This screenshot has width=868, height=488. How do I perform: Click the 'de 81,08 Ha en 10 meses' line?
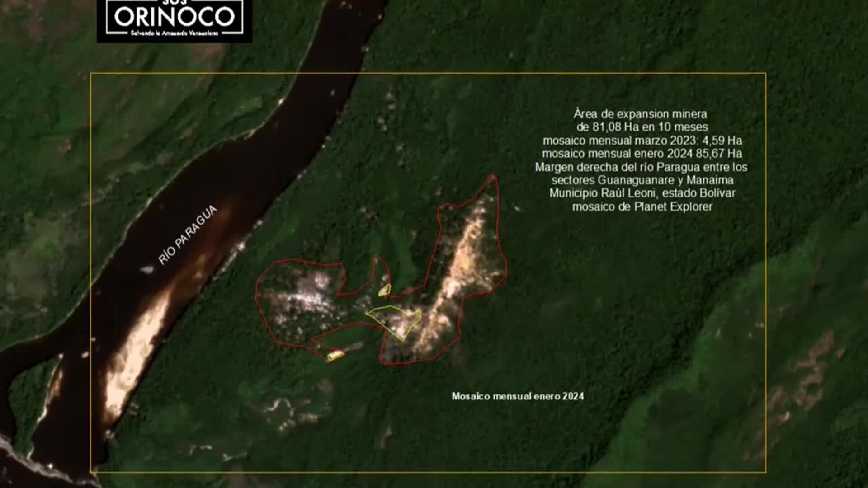click(x=642, y=127)
